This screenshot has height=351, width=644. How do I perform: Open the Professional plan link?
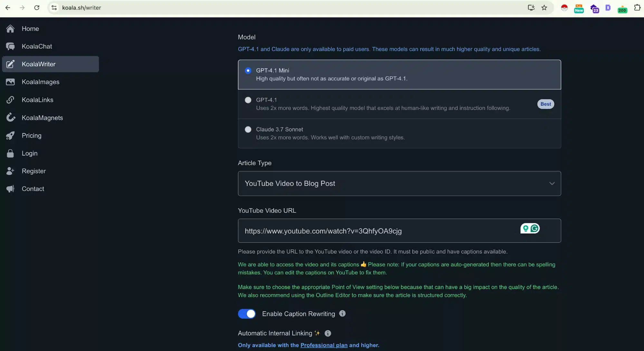click(x=324, y=345)
